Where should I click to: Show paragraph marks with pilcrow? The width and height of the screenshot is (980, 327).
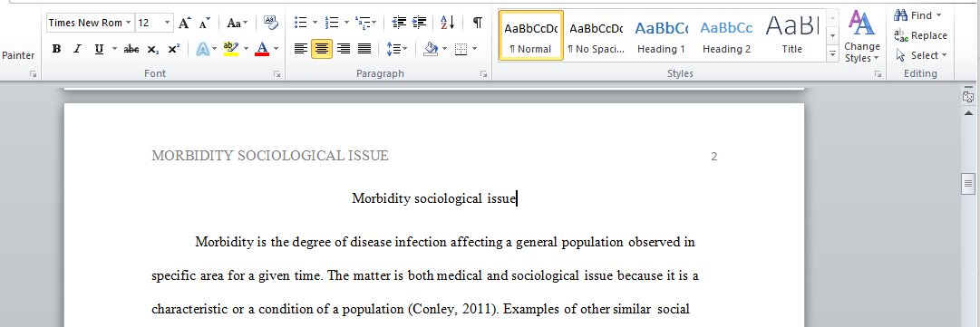click(x=478, y=23)
